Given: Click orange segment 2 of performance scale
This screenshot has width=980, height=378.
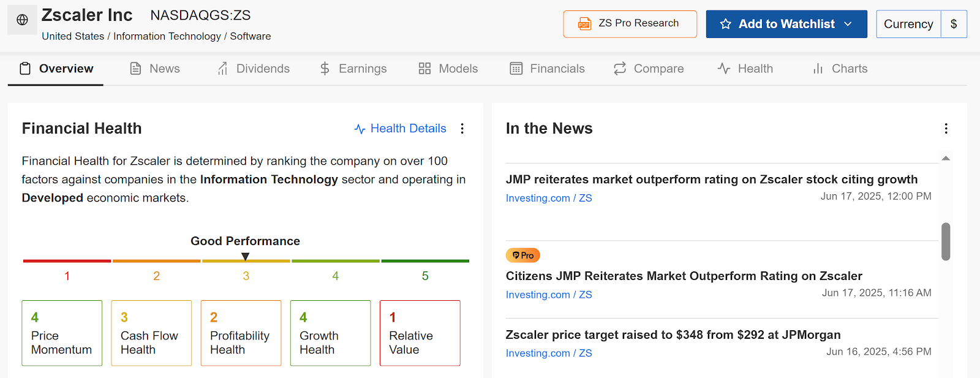Looking at the screenshot, I should (156, 261).
